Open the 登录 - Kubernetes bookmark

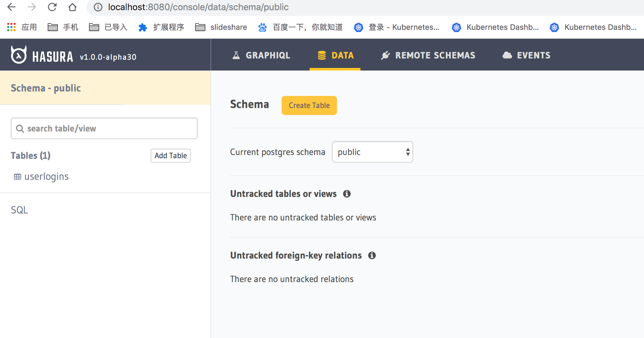[x=396, y=27]
